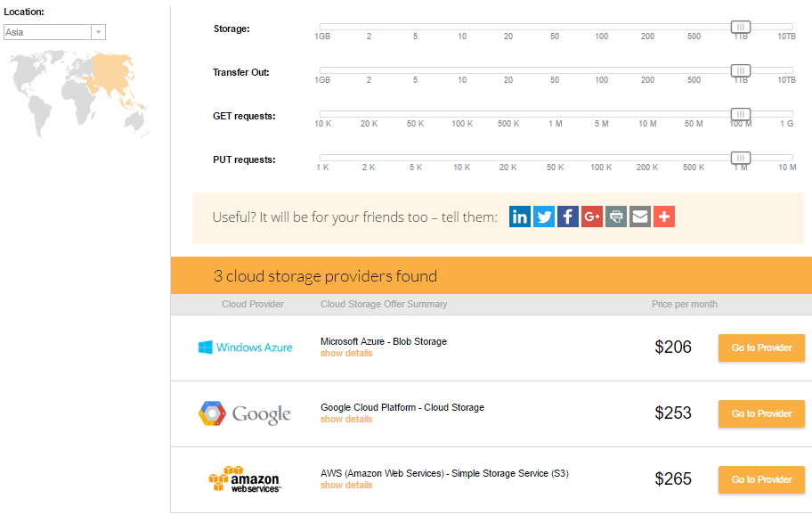The height and width of the screenshot is (515, 812).
Task: Click the email share icon
Action: click(640, 217)
